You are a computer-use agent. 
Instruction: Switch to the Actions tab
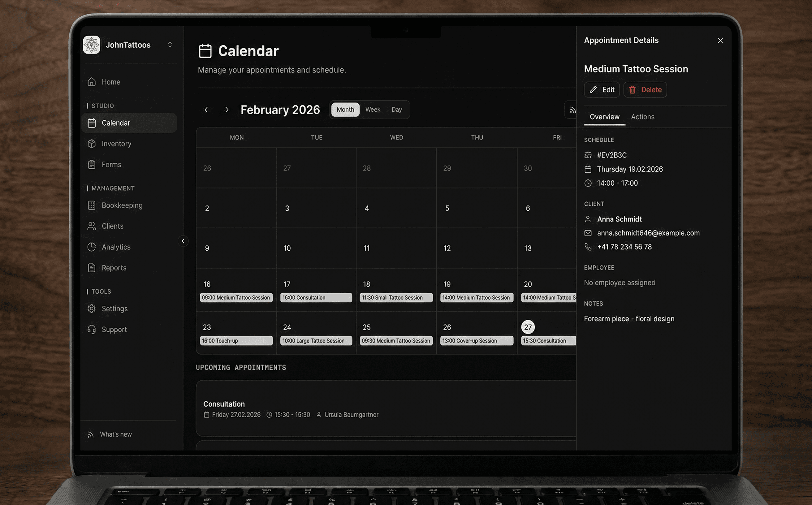(642, 117)
